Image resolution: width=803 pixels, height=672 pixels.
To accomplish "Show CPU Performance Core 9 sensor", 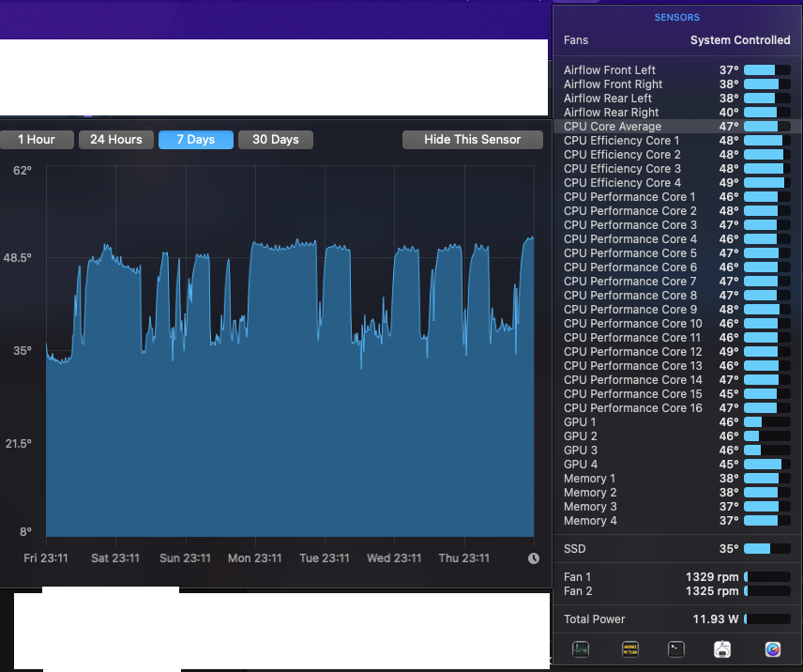I will (677, 310).
